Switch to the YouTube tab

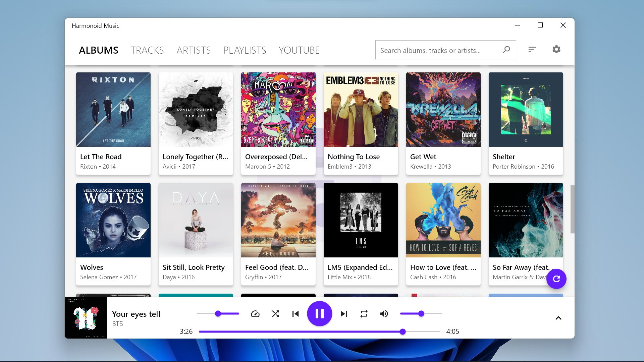coord(299,50)
